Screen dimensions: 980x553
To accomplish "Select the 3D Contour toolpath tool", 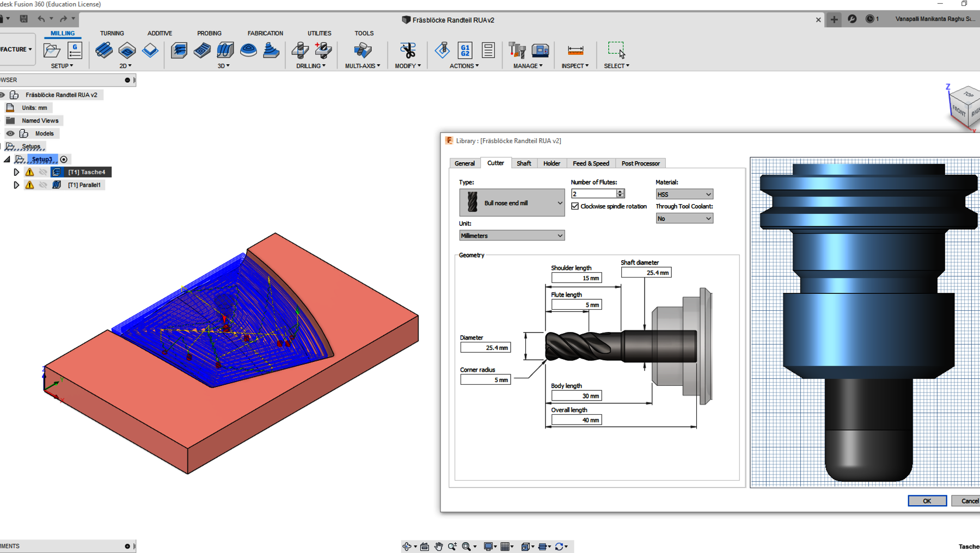I will (x=248, y=51).
